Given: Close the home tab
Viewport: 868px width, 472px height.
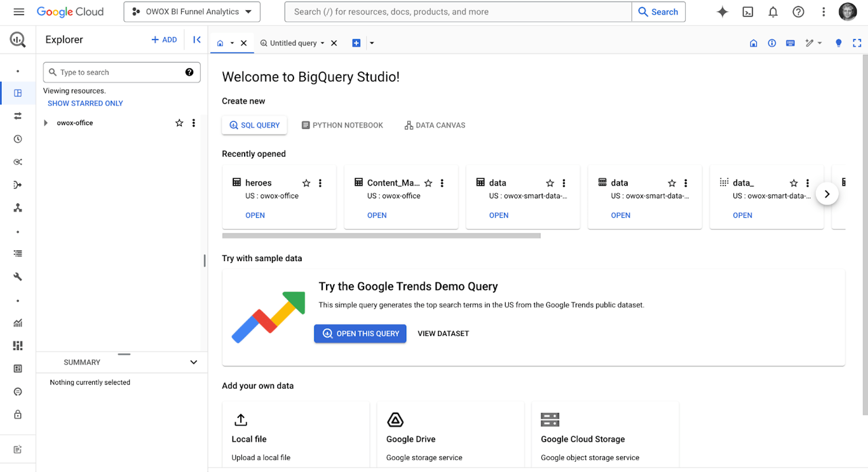Looking at the screenshot, I should point(243,43).
